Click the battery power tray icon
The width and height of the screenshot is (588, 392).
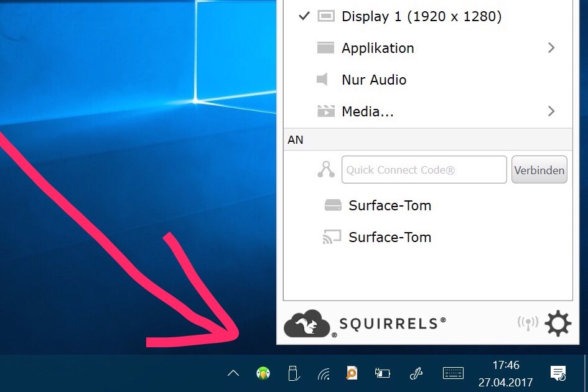coord(382,373)
